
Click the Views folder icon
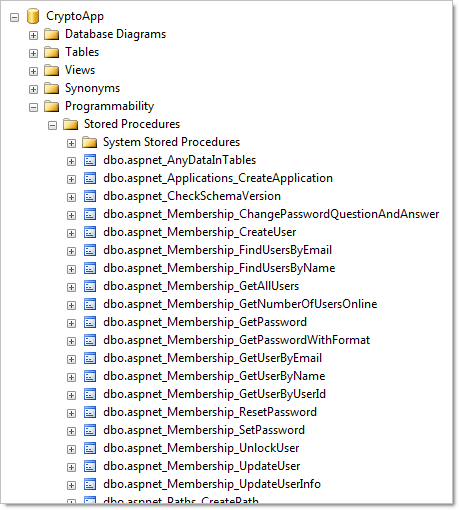52,70
